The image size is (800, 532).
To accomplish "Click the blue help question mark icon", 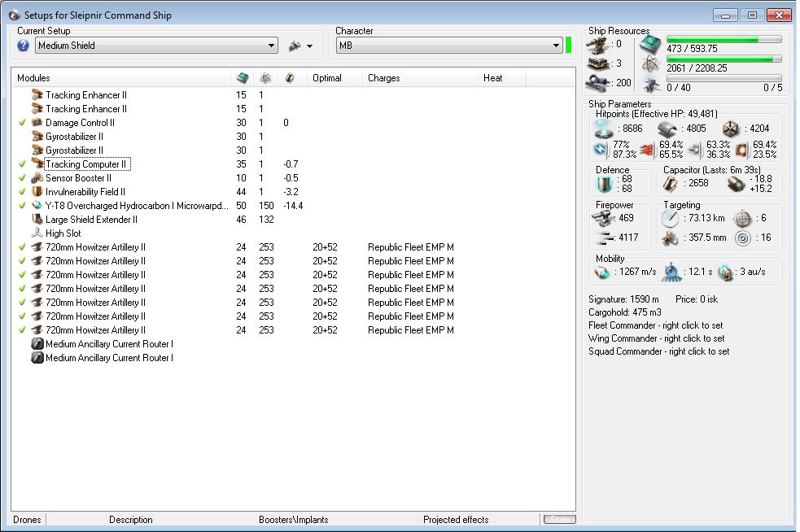I will click(x=23, y=46).
